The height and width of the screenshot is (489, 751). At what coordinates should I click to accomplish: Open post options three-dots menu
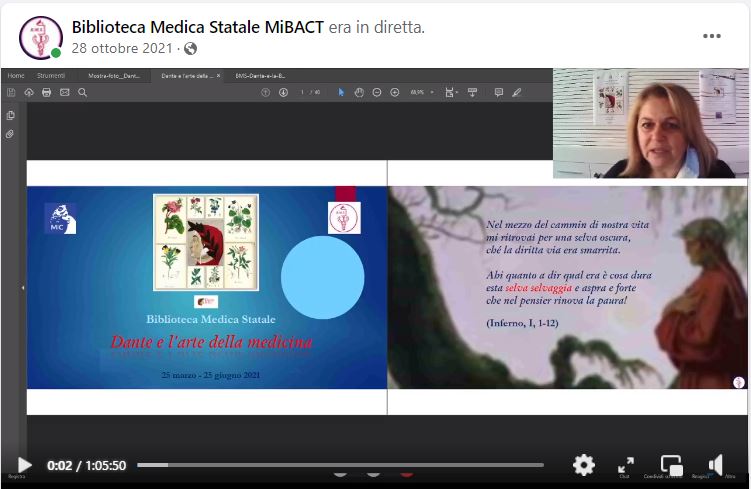pos(711,36)
